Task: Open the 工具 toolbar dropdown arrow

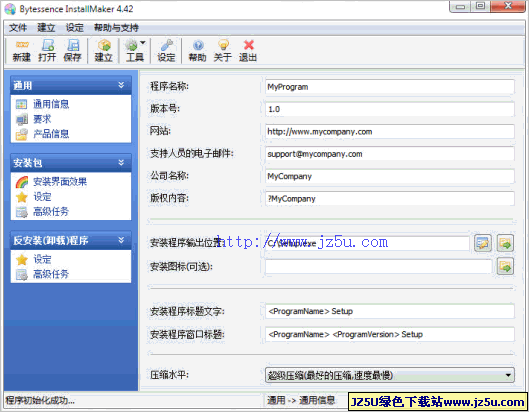Action: pos(143,43)
